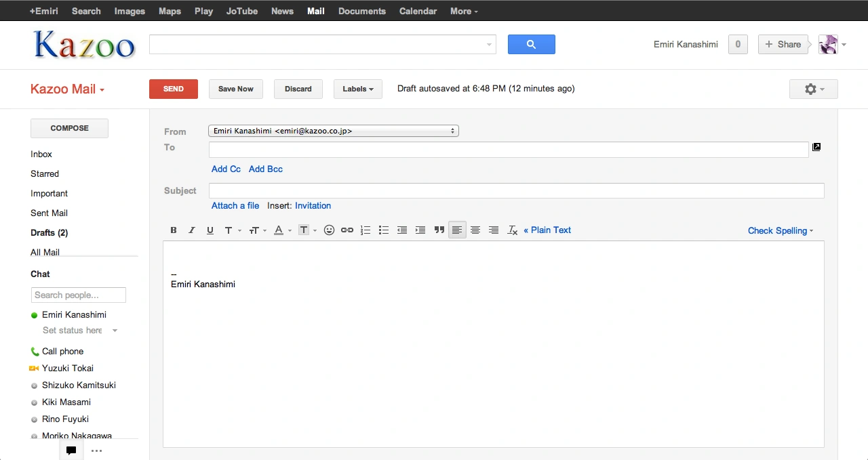
Task: Click the Call phone icon
Action: pos(35,352)
